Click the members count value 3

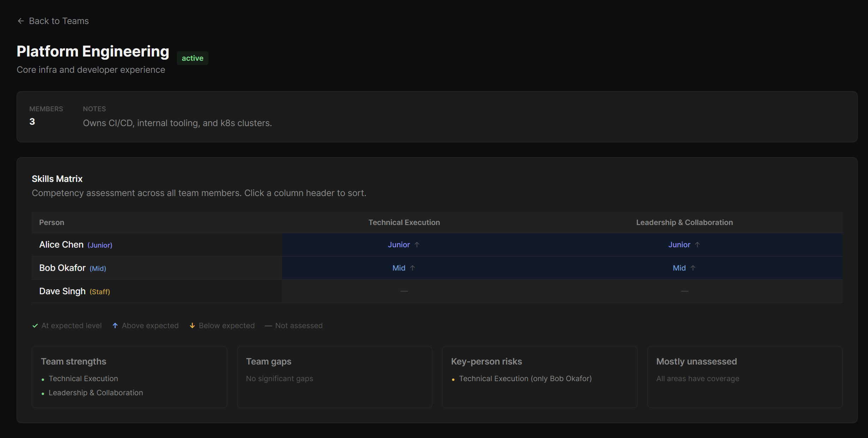pos(32,122)
